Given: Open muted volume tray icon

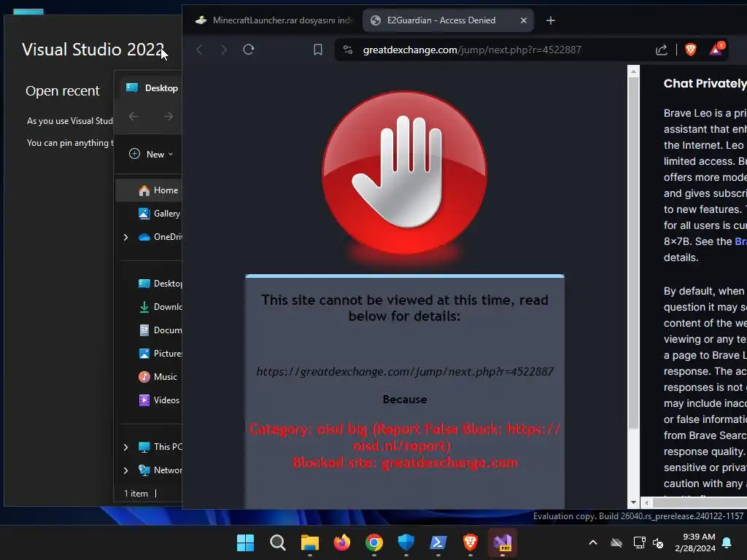Looking at the screenshot, I should tap(658, 542).
